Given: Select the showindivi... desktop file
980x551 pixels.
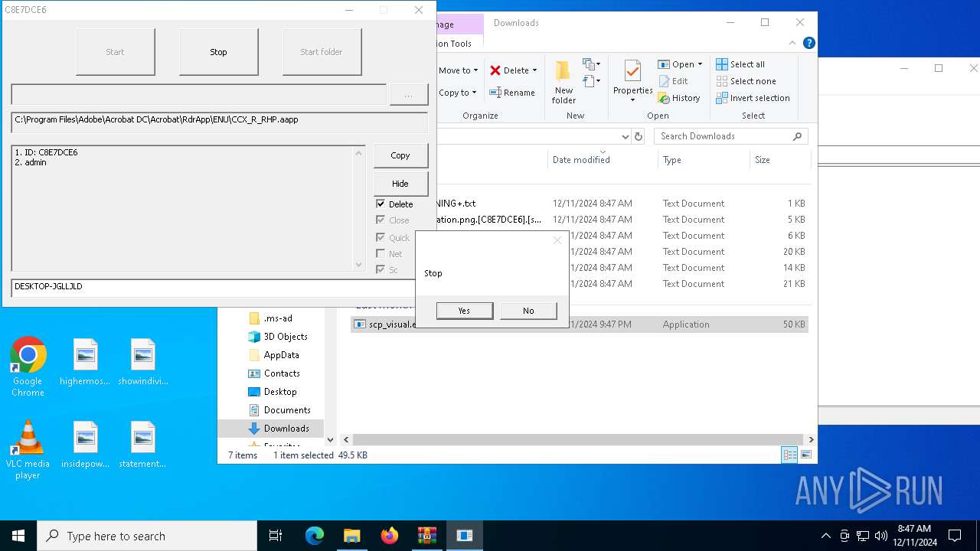Looking at the screenshot, I should coord(143,362).
